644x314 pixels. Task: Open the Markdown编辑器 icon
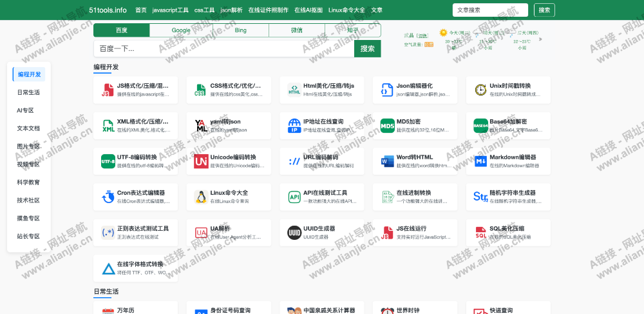click(x=480, y=162)
